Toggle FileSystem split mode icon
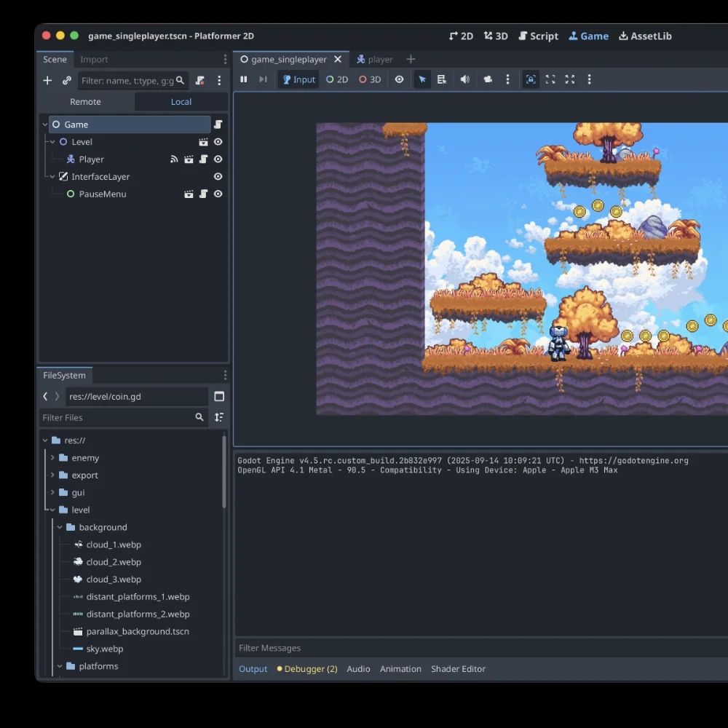 [219, 397]
